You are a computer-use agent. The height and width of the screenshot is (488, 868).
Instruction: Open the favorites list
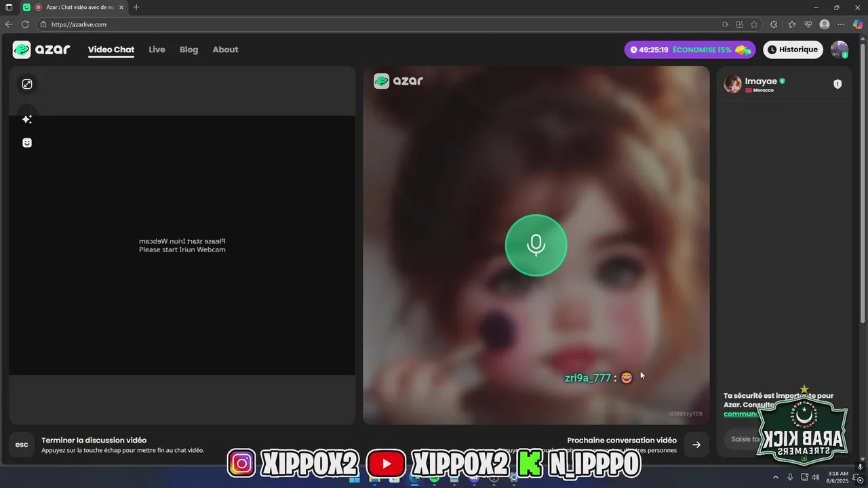(x=792, y=24)
